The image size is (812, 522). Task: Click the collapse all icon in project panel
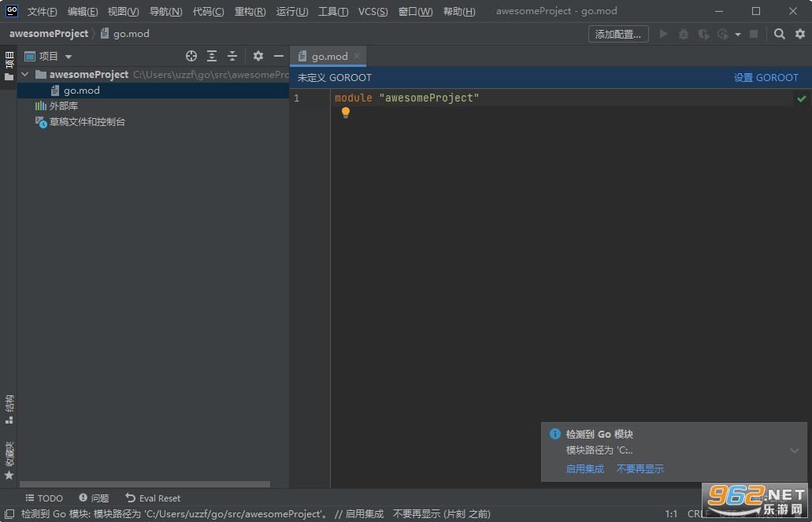(x=232, y=56)
